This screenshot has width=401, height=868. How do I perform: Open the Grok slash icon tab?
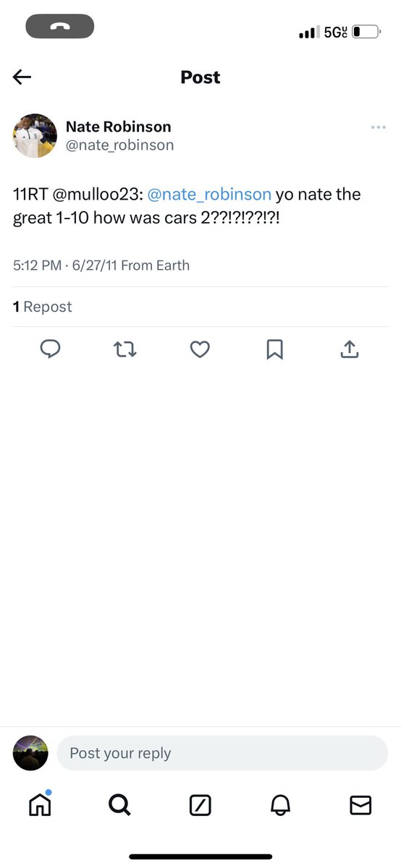click(200, 805)
